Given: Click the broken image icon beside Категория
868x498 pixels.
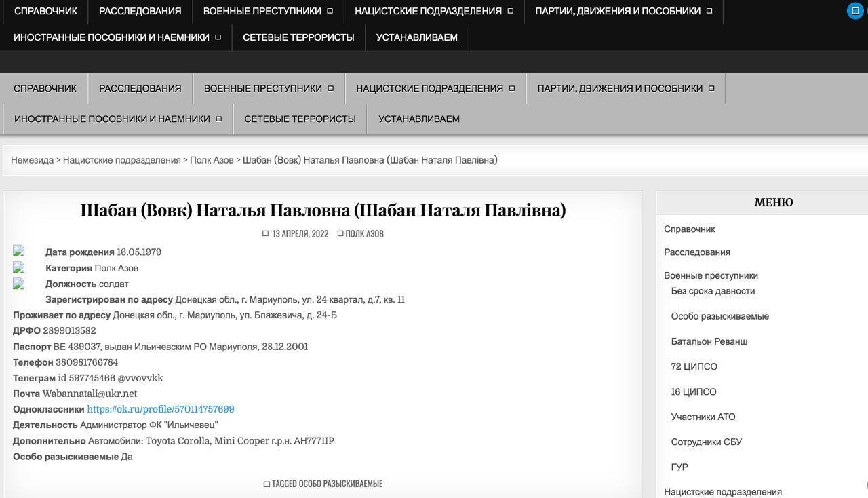Looking at the screenshot, I should tap(19, 268).
